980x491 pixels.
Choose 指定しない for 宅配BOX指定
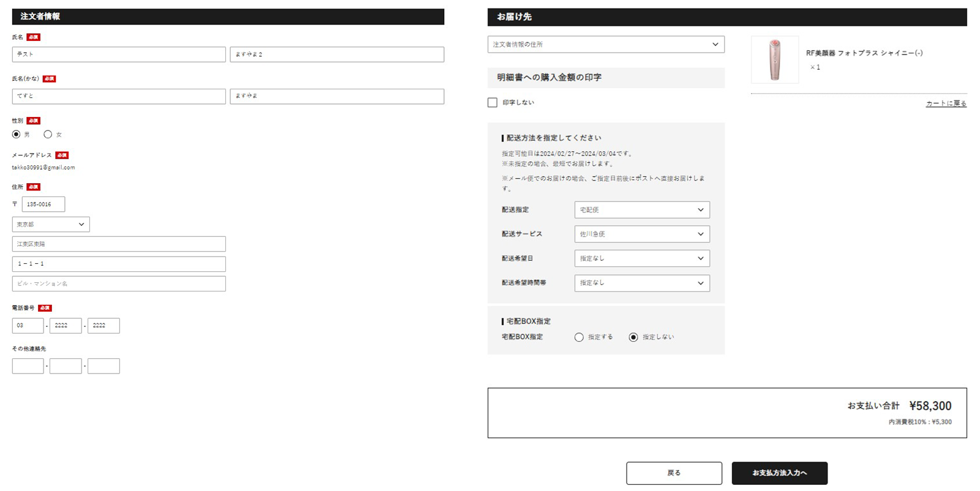pos(633,337)
